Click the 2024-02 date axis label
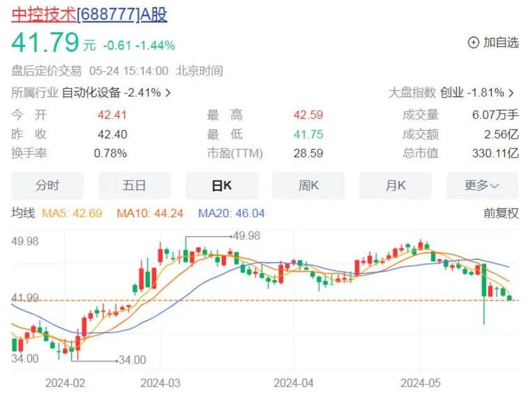532x402 pixels. click(x=65, y=383)
